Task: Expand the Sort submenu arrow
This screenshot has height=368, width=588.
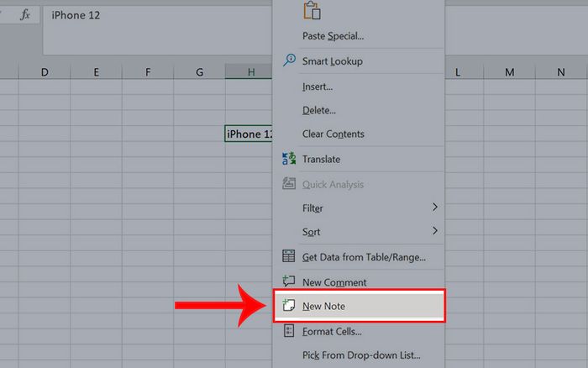Action: point(434,231)
